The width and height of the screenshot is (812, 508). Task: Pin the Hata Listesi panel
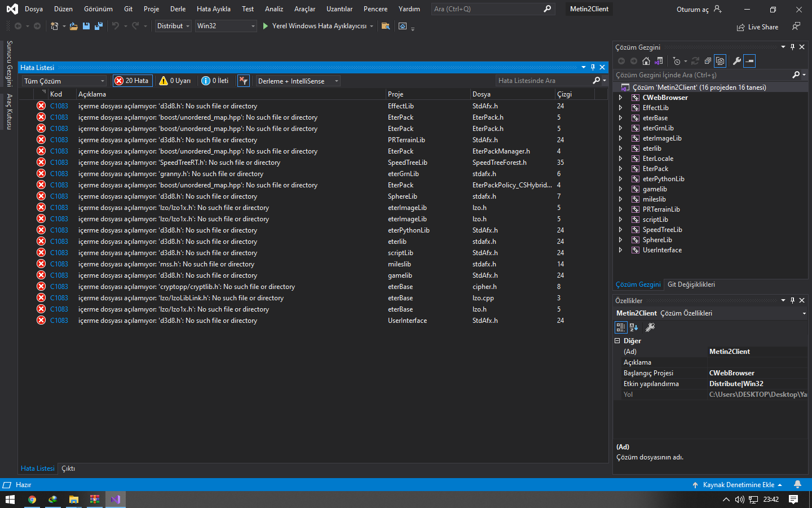click(x=593, y=67)
